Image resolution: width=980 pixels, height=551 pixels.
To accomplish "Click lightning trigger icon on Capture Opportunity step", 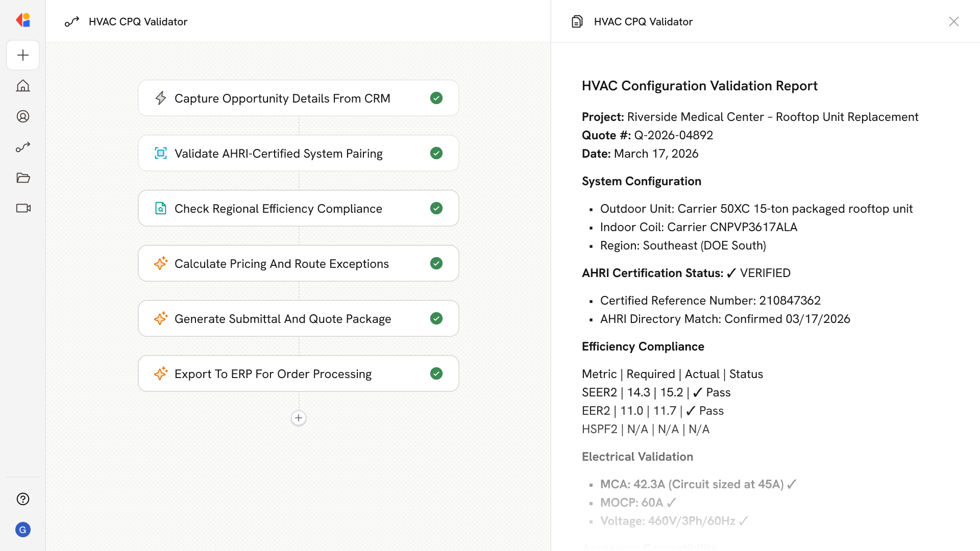I will coord(161,98).
